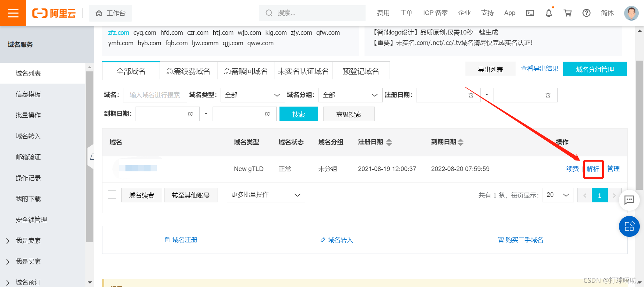This screenshot has width=644, height=287.
Task: Expand the 更多批量操作 dropdown
Action: (x=266, y=195)
